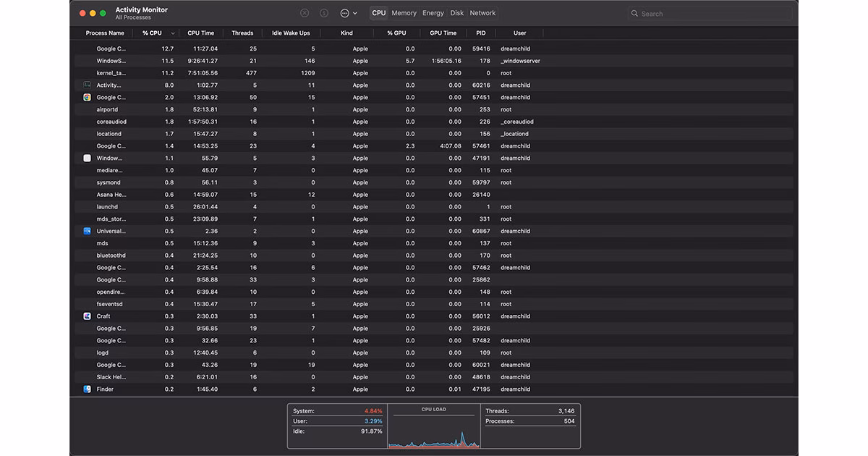Screen dimensions: 868x456
Task: Switch to the Memory tab
Action: (404, 13)
